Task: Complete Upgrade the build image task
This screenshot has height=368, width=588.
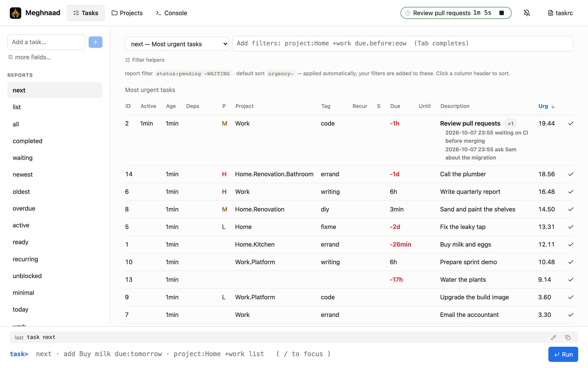Action: (571, 297)
